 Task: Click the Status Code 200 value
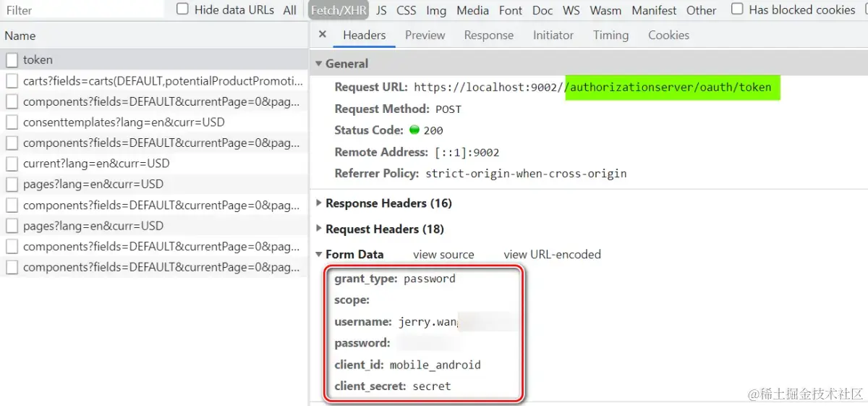433,131
